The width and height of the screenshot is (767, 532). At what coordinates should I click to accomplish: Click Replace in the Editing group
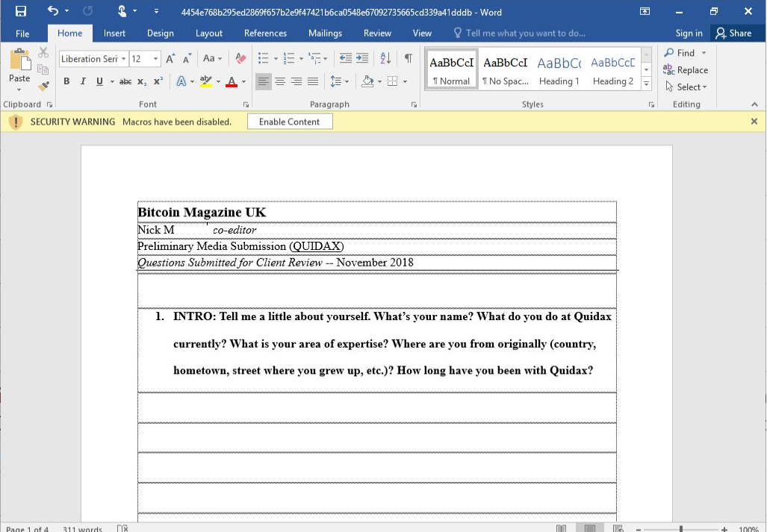coord(686,70)
